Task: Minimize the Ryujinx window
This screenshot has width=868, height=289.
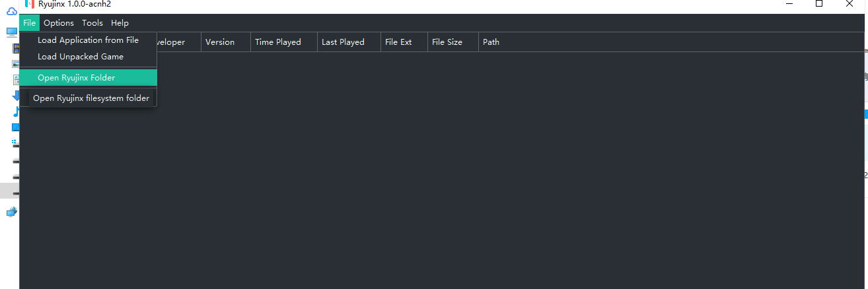Action: [x=789, y=4]
